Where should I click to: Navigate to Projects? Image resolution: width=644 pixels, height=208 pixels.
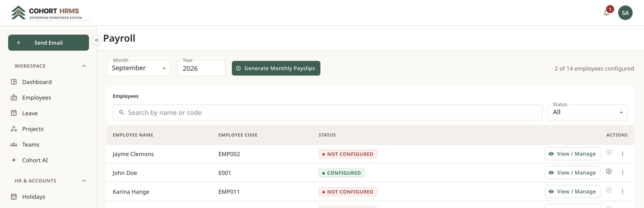point(48,129)
